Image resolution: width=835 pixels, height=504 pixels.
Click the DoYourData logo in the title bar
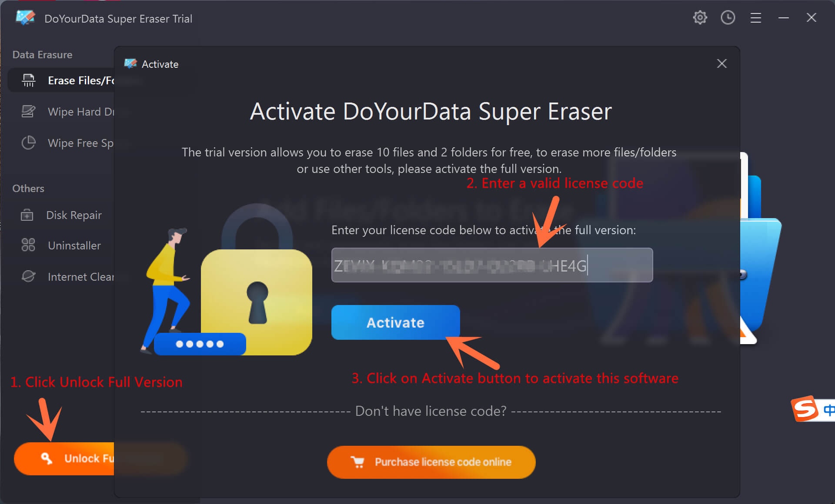point(25,17)
